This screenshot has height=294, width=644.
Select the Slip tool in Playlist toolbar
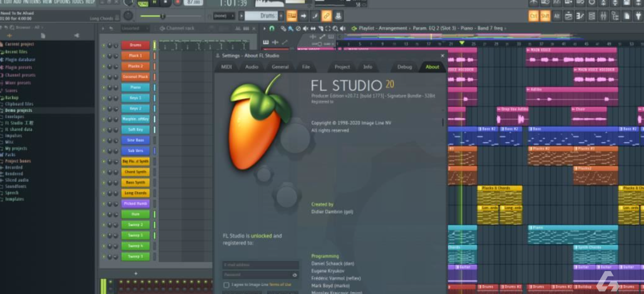point(313,28)
